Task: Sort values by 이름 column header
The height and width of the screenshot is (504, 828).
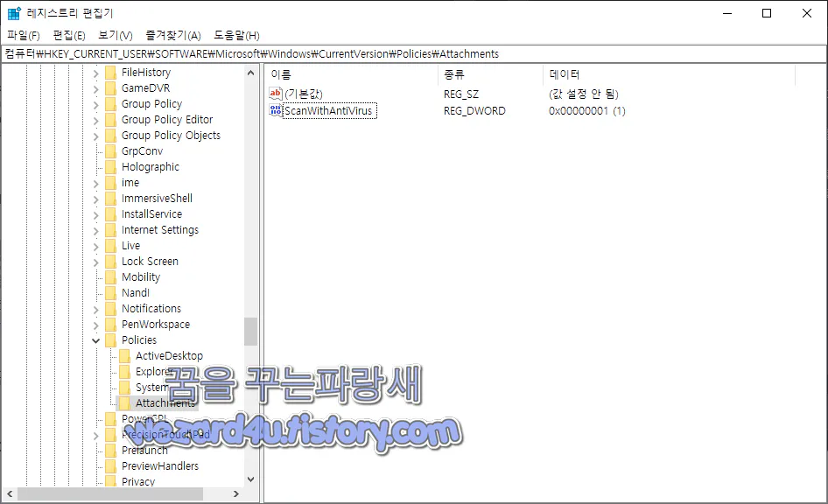Action: (x=351, y=74)
